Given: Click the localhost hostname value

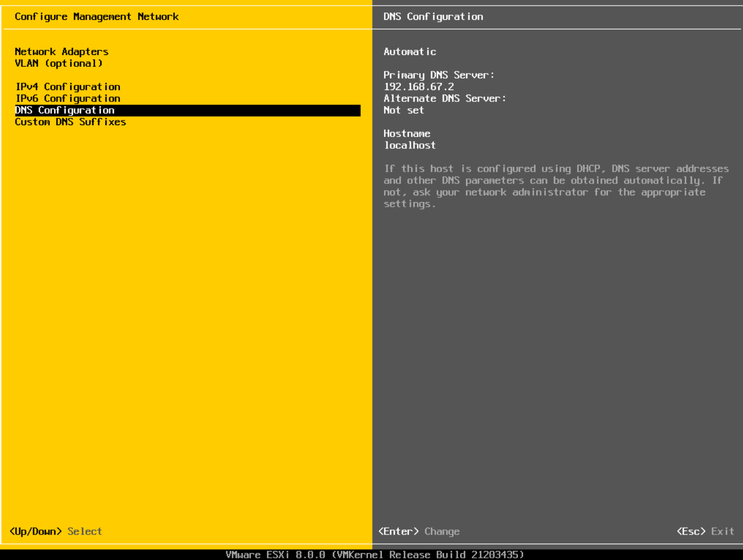Looking at the screenshot, I should click(410, 146).
